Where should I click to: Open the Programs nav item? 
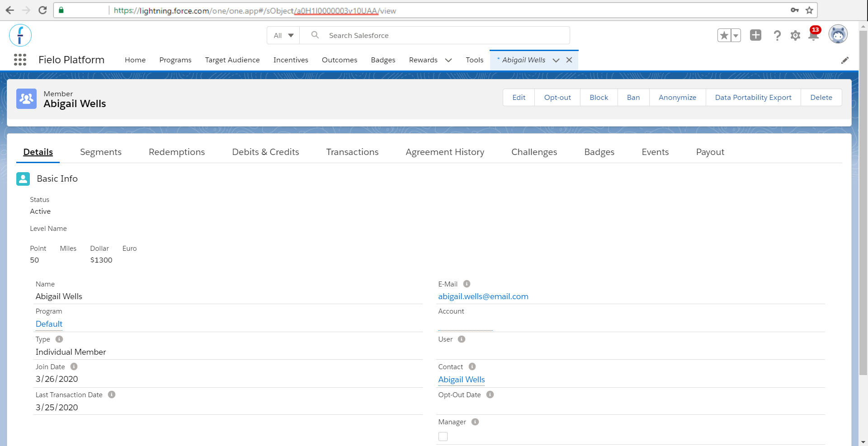pos(175,60)
